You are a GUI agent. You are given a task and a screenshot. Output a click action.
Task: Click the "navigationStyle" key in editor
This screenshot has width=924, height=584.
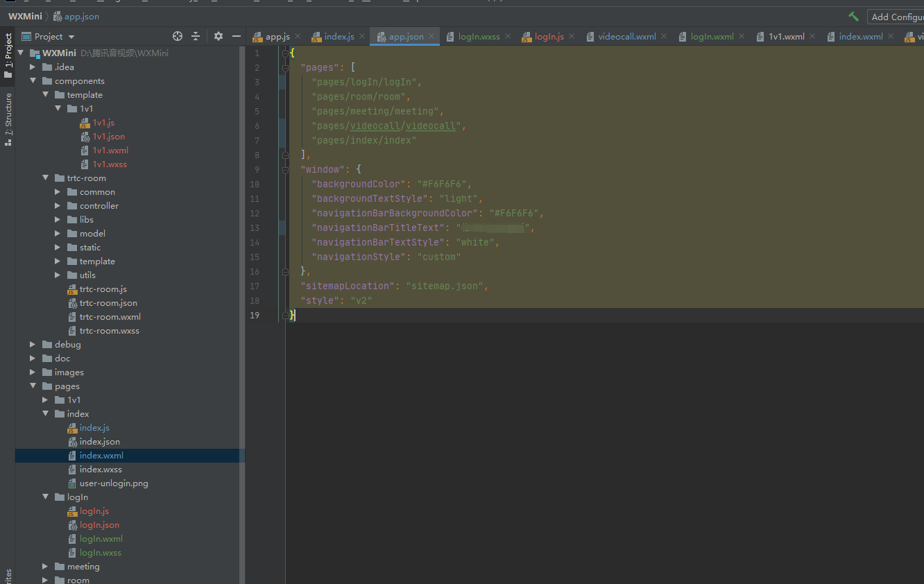pos(359,257)
